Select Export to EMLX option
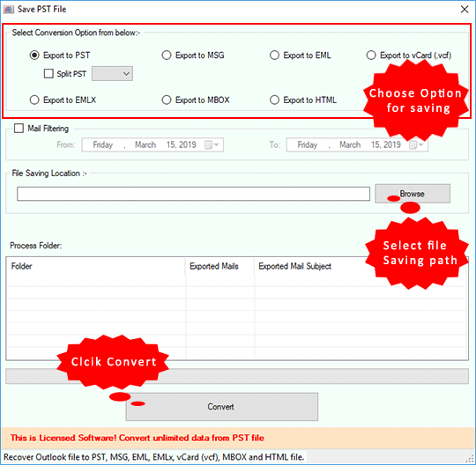476x465 pixels. (x=34, y=100)
